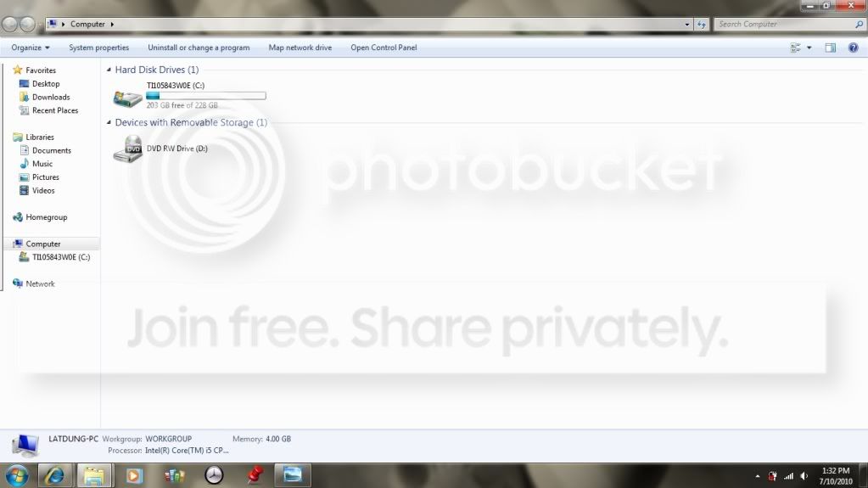Click the DVD RW Drive (D:) label

click(x=176, y=149)
